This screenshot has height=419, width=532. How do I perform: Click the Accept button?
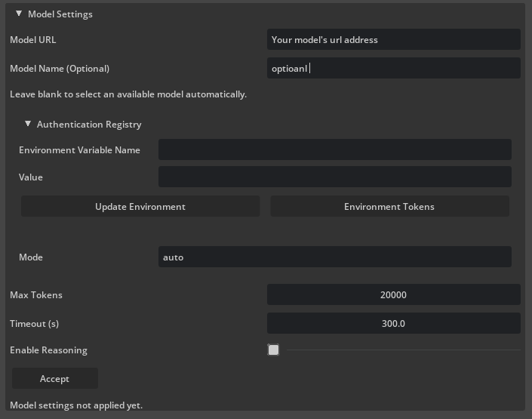click(55, 378)
